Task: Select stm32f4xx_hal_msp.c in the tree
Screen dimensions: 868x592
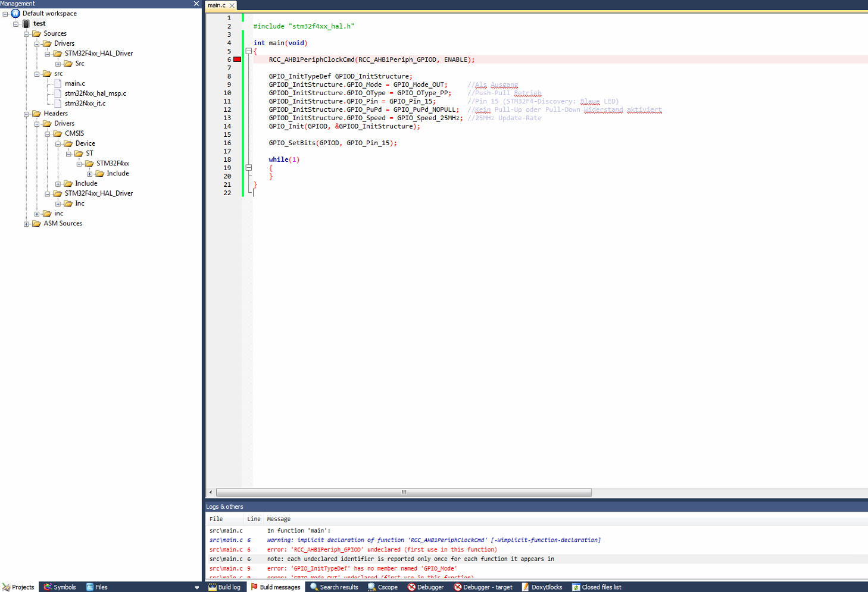Action: [95, 93]
